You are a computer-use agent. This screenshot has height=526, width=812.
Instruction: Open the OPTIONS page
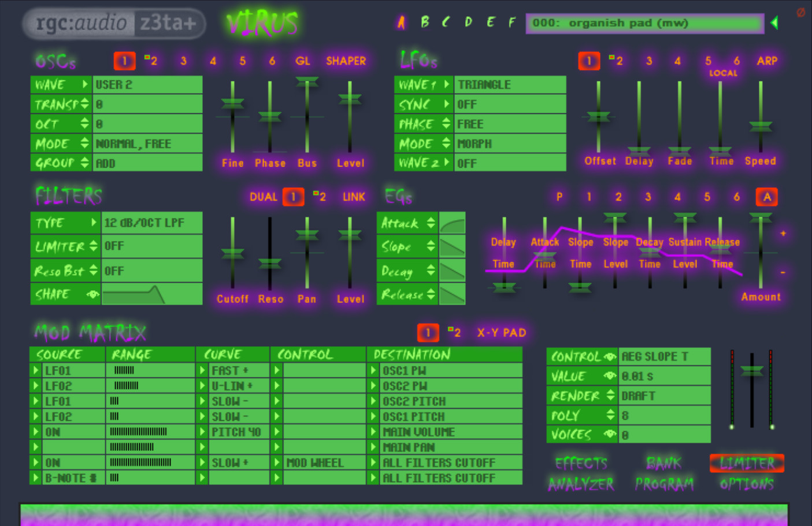747,484
